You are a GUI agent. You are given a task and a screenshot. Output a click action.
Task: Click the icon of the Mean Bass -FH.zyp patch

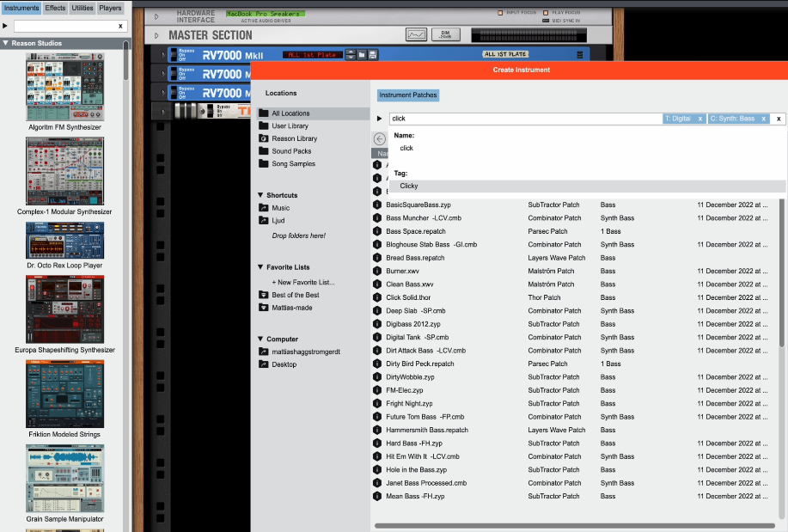click(377, 496)
